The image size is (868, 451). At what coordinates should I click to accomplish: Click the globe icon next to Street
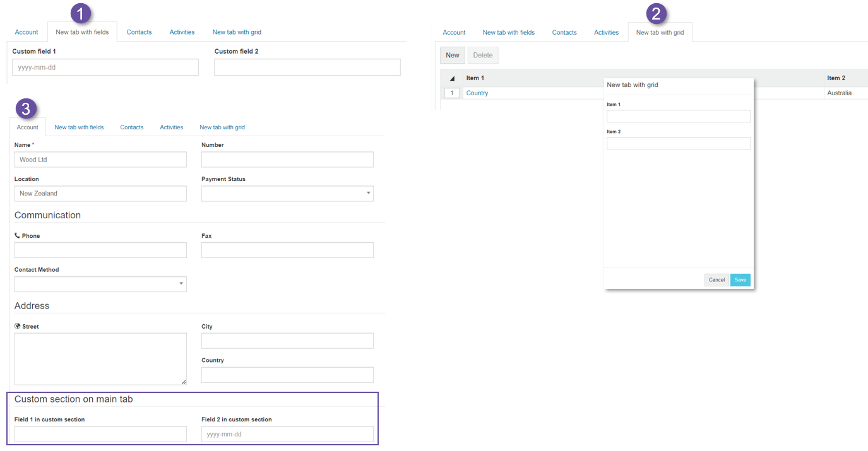point(18,327)
